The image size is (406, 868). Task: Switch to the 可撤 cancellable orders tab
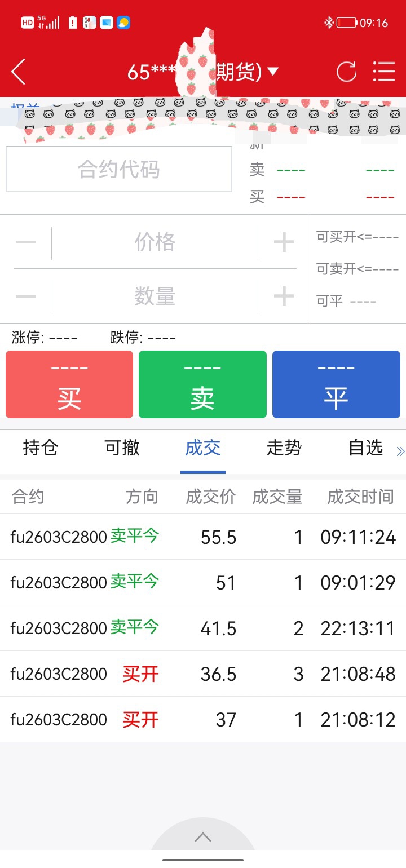(122, 448)
